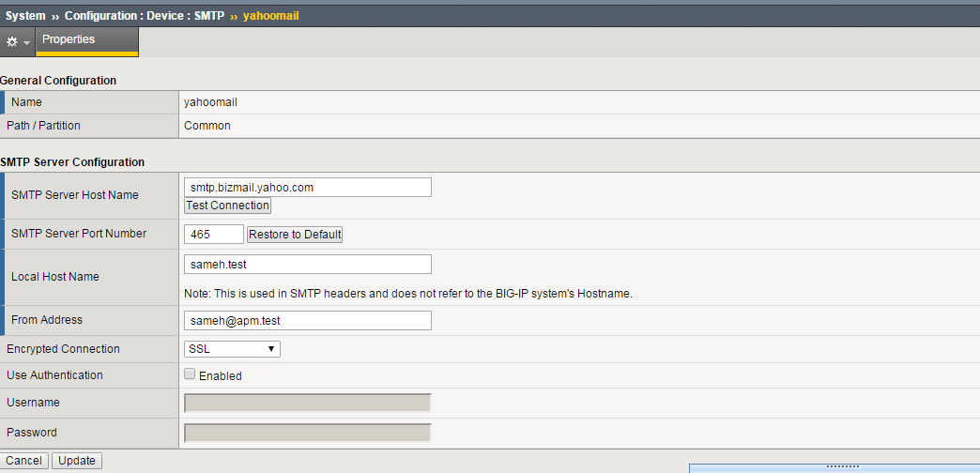The width and height of the screenshot is (980, 473).
Task: Focus the SMTP Server Host Name field
Action: (308, 188)
